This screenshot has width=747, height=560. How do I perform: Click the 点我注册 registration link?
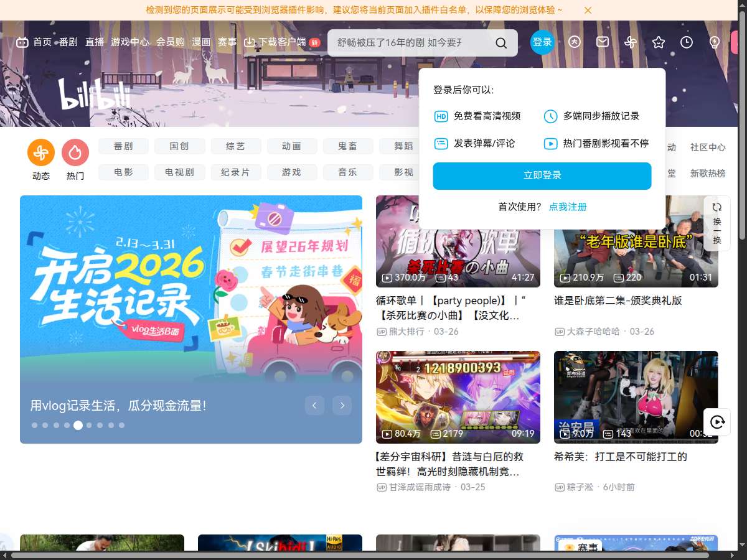pos(567,207)
